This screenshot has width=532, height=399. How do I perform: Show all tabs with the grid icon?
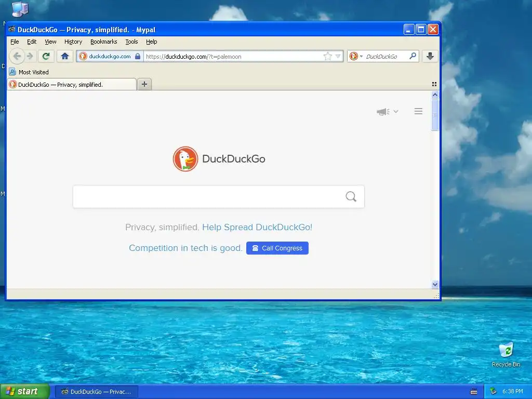[434, 84]
